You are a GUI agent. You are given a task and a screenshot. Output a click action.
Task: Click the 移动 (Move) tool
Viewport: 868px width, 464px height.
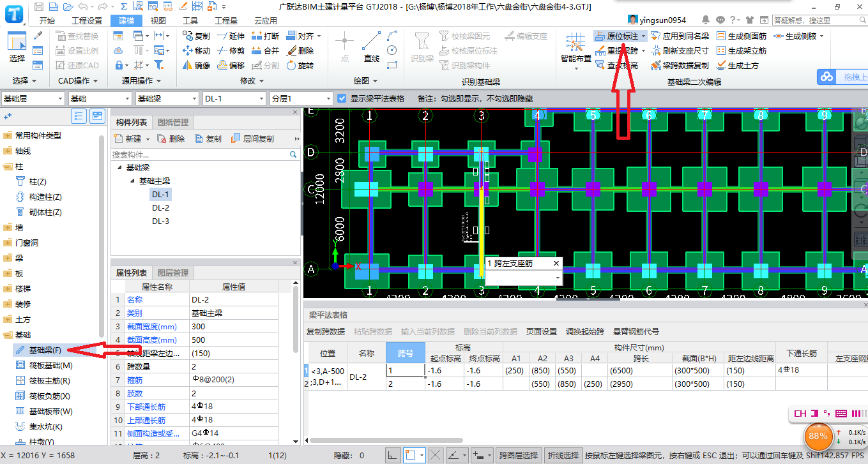click(x=196, y=50)
